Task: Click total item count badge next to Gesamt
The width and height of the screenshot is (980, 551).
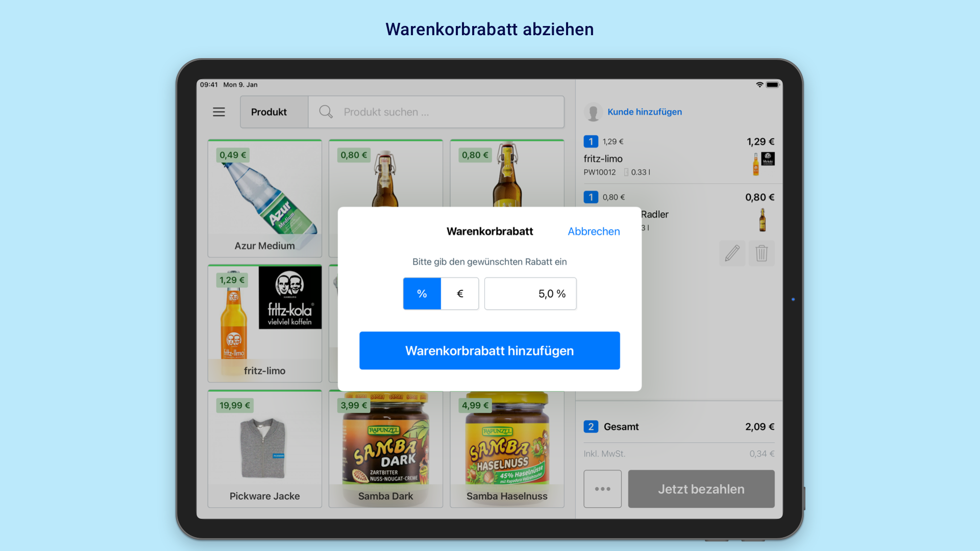Action: (x=591, y=427)
